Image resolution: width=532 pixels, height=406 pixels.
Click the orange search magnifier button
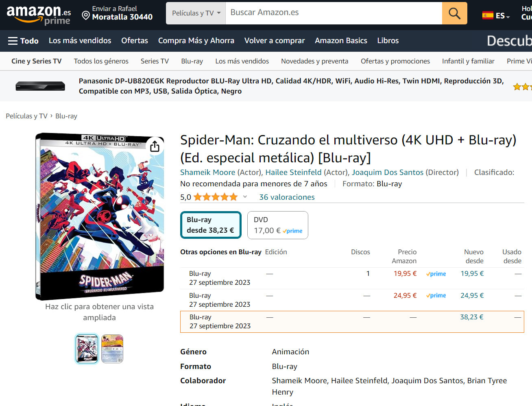[x=454, y=13]
